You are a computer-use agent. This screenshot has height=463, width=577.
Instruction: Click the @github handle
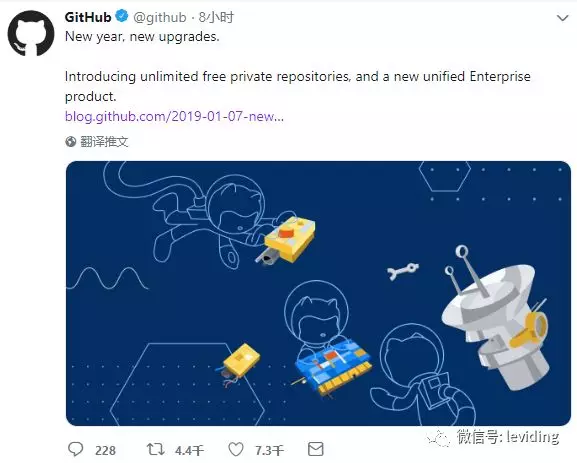point(160,17)
